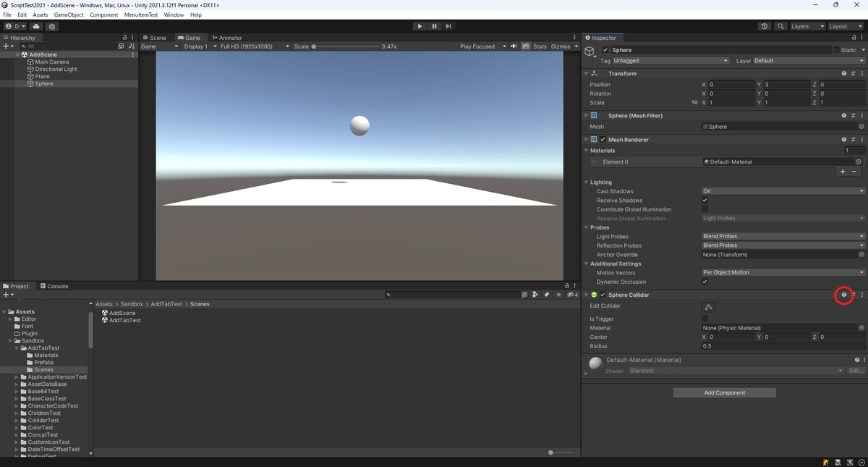868x467 pixels.
Task: Toggle the Static checkbox for Sphere
Action: click(836, 50)
